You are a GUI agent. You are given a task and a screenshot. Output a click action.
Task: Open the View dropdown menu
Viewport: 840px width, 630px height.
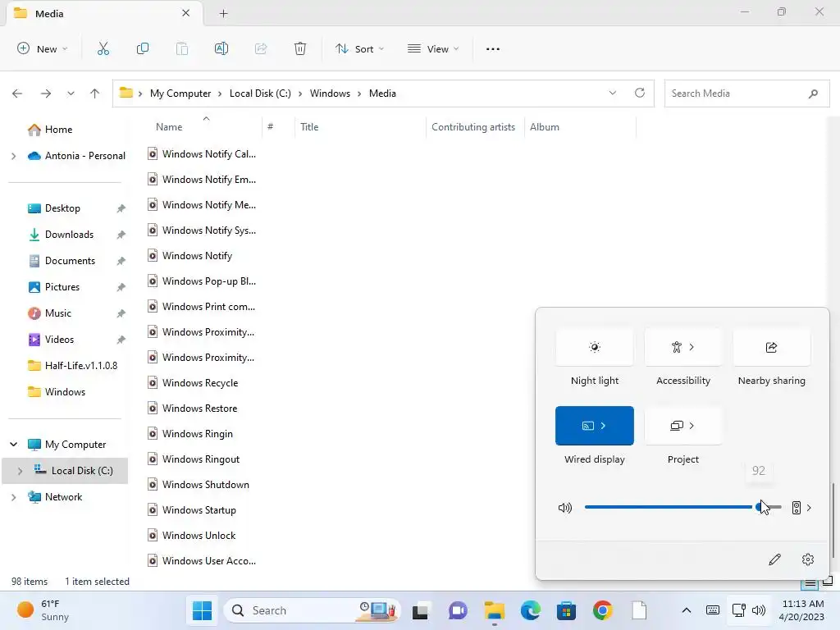pos(433,48)
